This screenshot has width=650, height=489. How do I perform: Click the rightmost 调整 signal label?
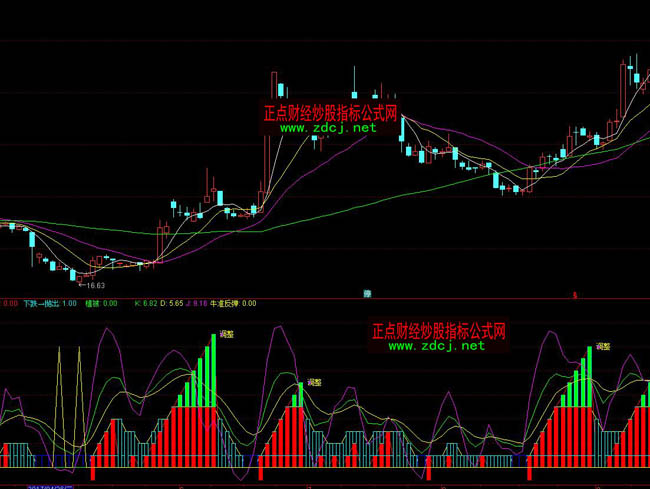[x=602, y=346]
